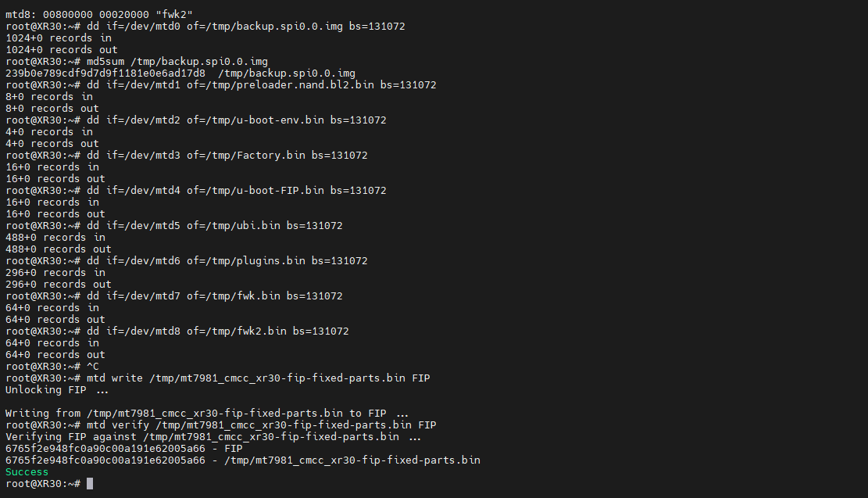Click the dd command for /dev/mtd0 backup
Image resolution: width=868 pixels, height=498 pixels.
[245, 26]
